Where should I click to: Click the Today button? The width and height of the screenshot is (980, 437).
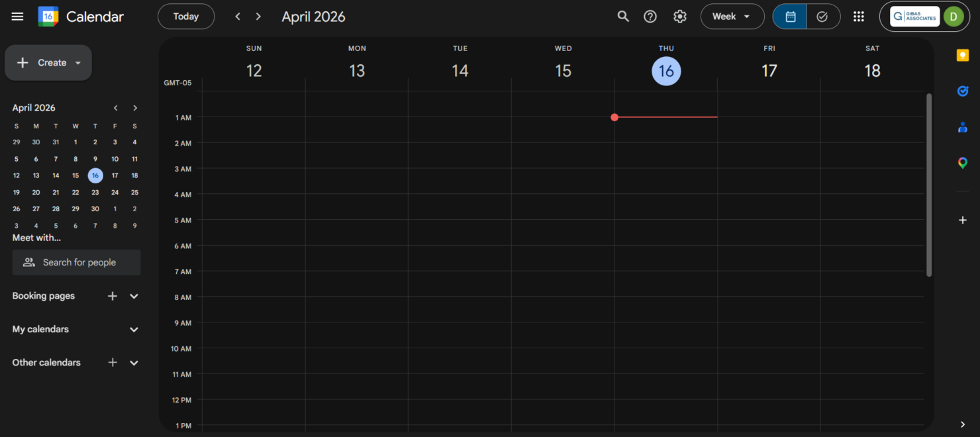(x=186, y=16)
